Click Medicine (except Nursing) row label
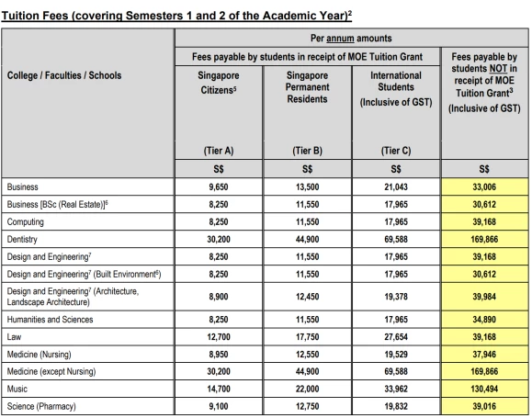Image resolution: width=532 pixels, height=418 pixels. click(x=51, y=371)
